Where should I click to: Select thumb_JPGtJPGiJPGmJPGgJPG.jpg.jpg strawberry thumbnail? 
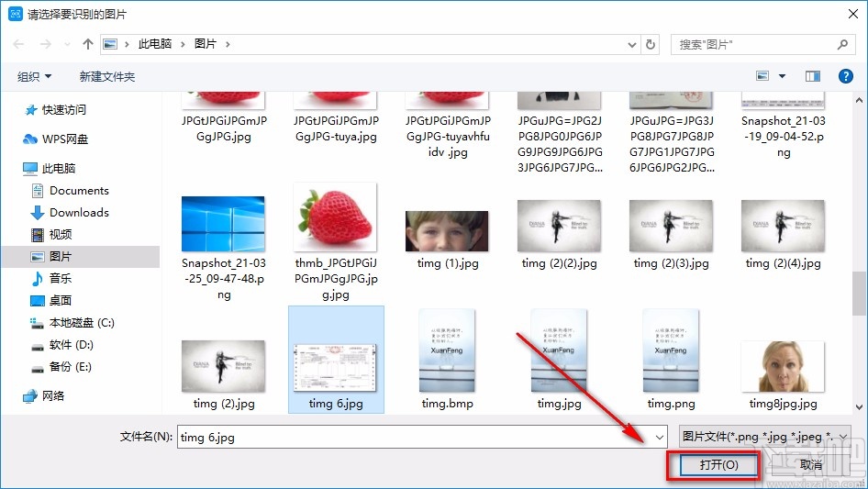tap(336, 218)
